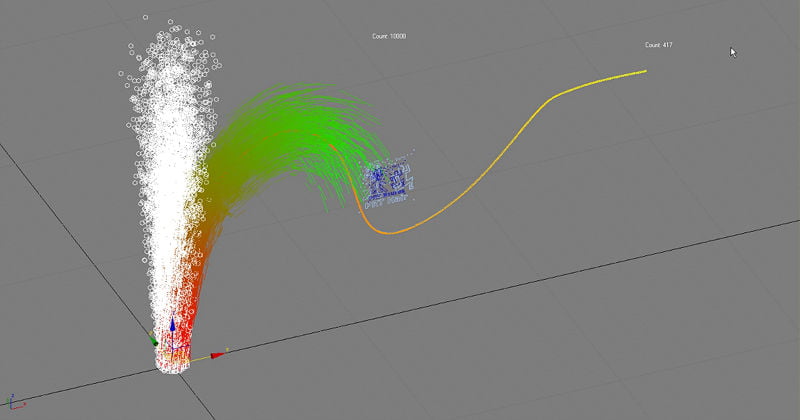The height and width of the screenshot is (420, 800).
Task: Select the upper end of the yellow particle curve
Action: (x=643, y=71)
